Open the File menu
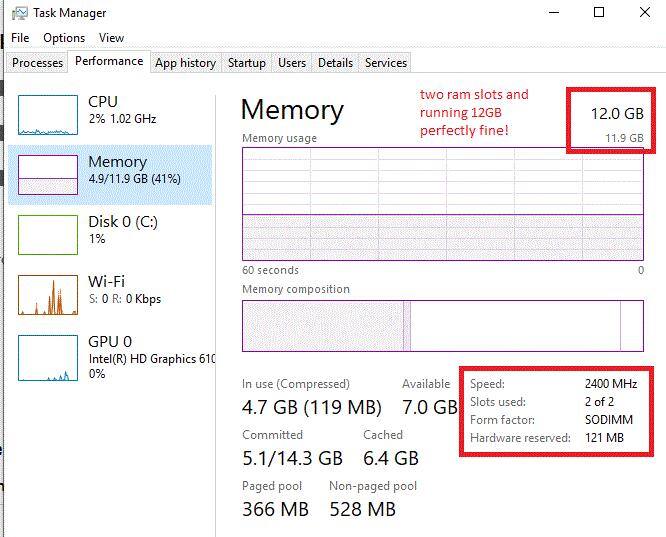The image size is (666, 537). point(20,38)
